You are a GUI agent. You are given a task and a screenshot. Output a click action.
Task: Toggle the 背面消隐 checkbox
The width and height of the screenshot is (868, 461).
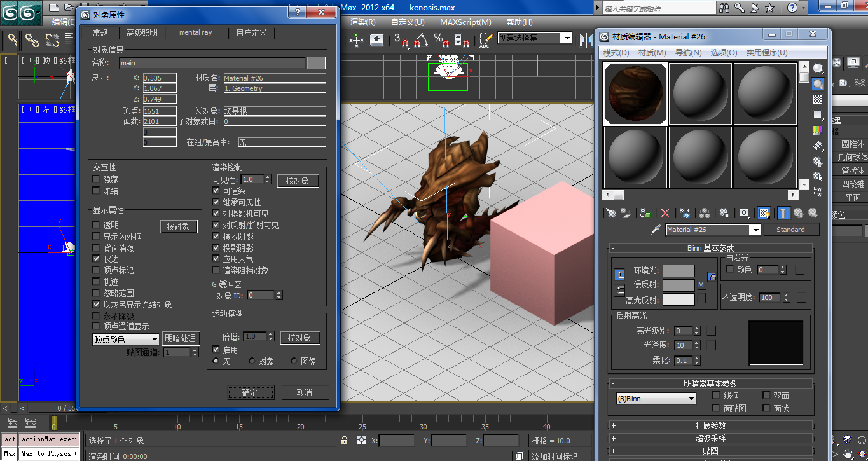(x=97, y=248)
